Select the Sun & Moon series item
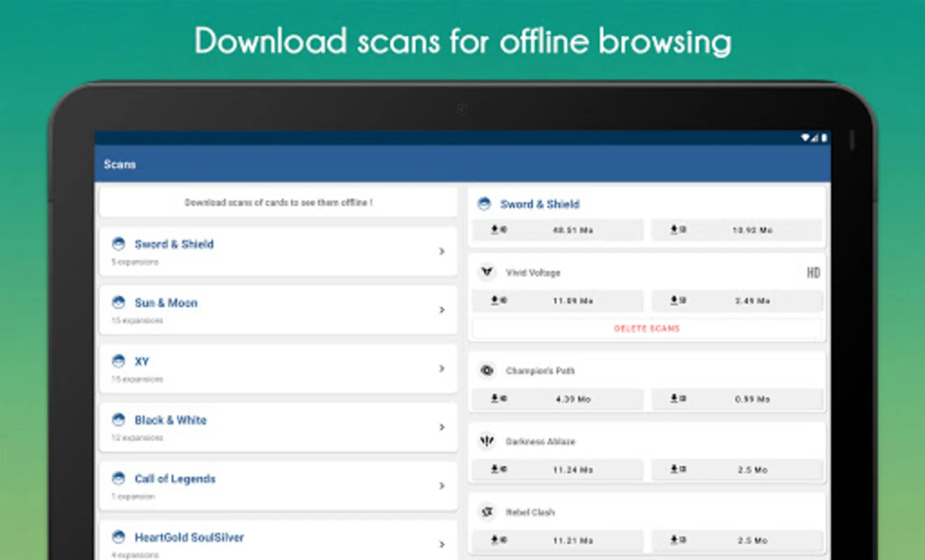This screenshot has height=560, width=925. 278,309
